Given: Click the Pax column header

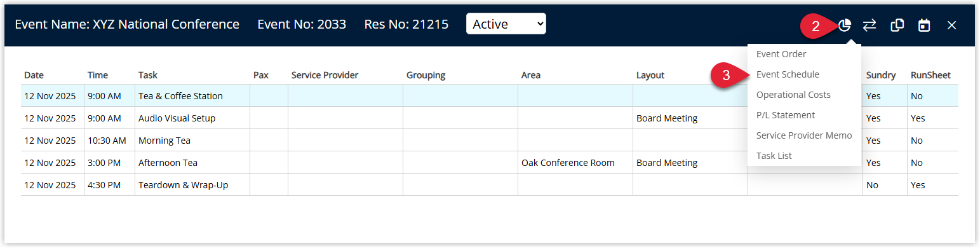Looking at the screenshot, I should pos(261,75).
